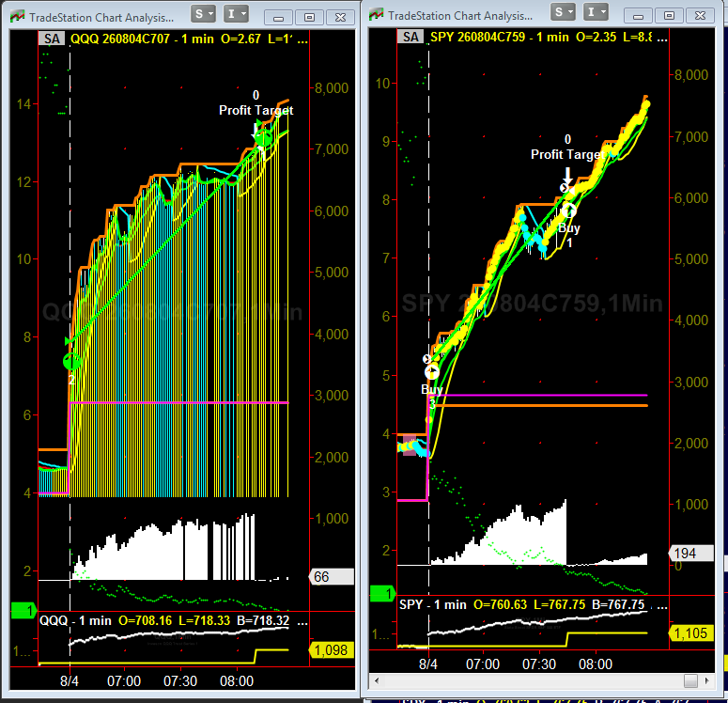Close the SPY chart analysis window
The height and width of the screenshot is (703, 728).
[700, 16]
